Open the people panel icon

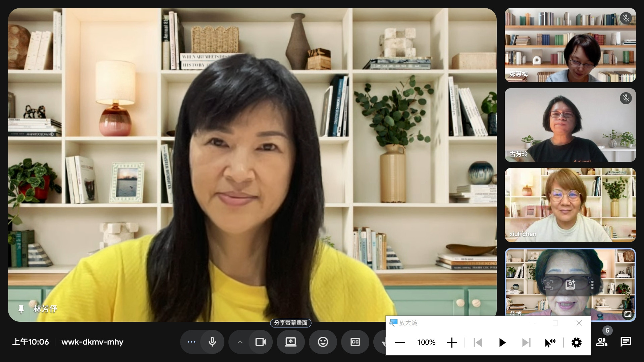601,342
